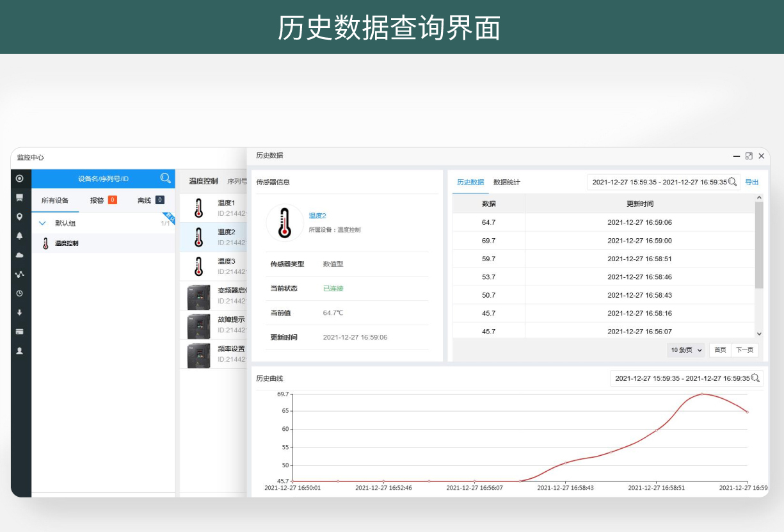Open the trend chart icon in sidebar

tap(20, 274)
